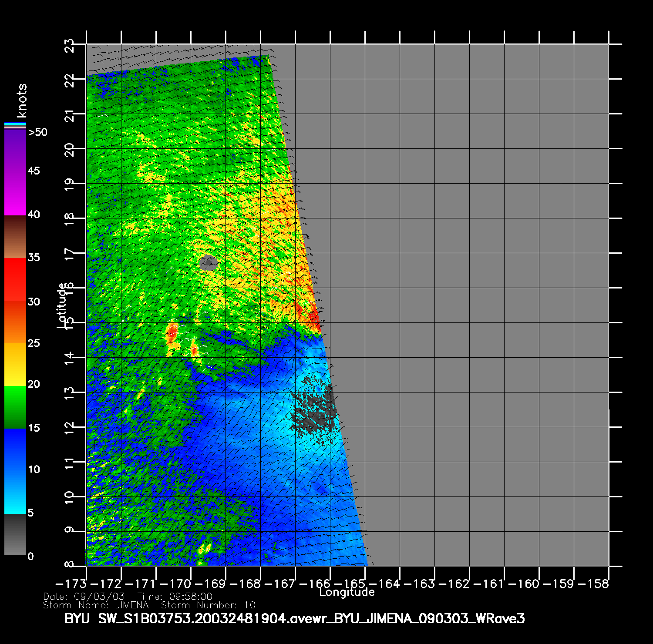Click the 'Latitude' axis title
The image size is (653, 644).
coord(63,305)
